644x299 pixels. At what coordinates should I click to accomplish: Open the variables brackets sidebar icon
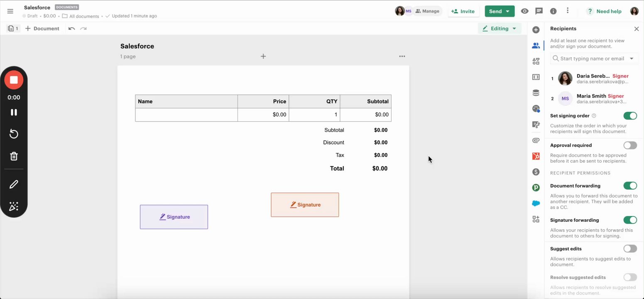tap(536, 77)
